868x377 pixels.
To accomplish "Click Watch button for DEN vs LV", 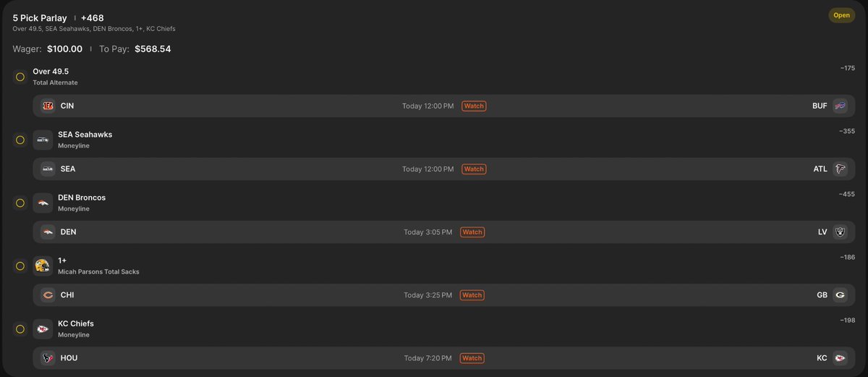I will [x=472, y=232].
